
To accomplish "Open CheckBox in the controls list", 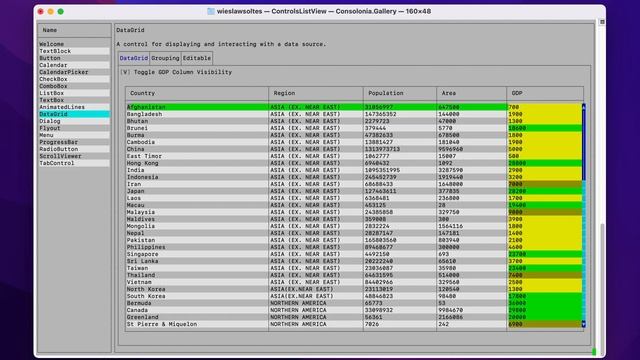I will [74, 79].
